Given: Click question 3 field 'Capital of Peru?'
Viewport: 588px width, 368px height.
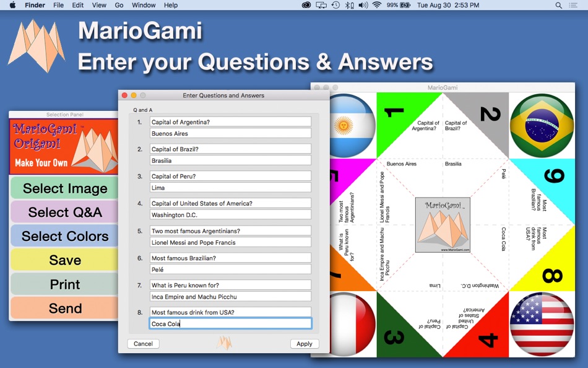Looking at the screenshot, I should [230, 176].
